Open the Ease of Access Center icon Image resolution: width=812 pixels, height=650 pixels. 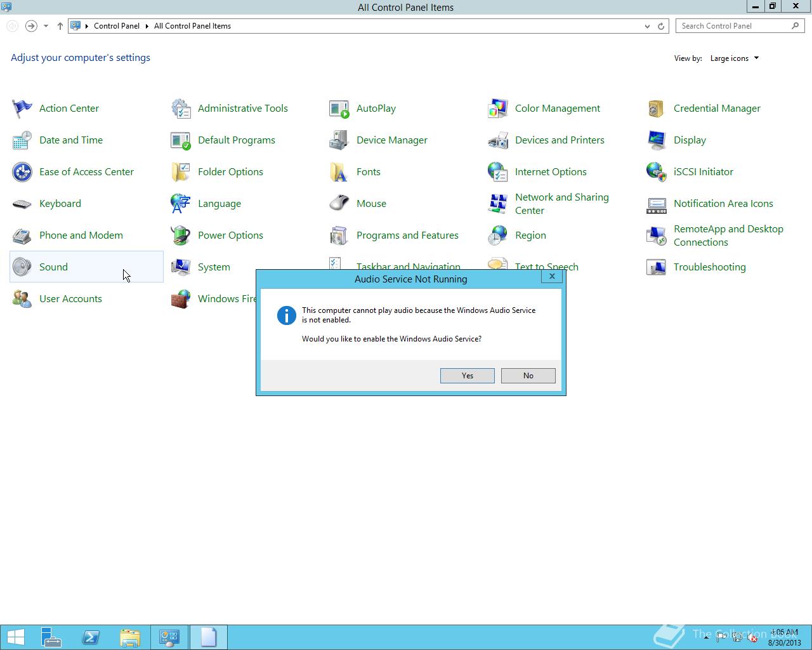tap(22, 172)
